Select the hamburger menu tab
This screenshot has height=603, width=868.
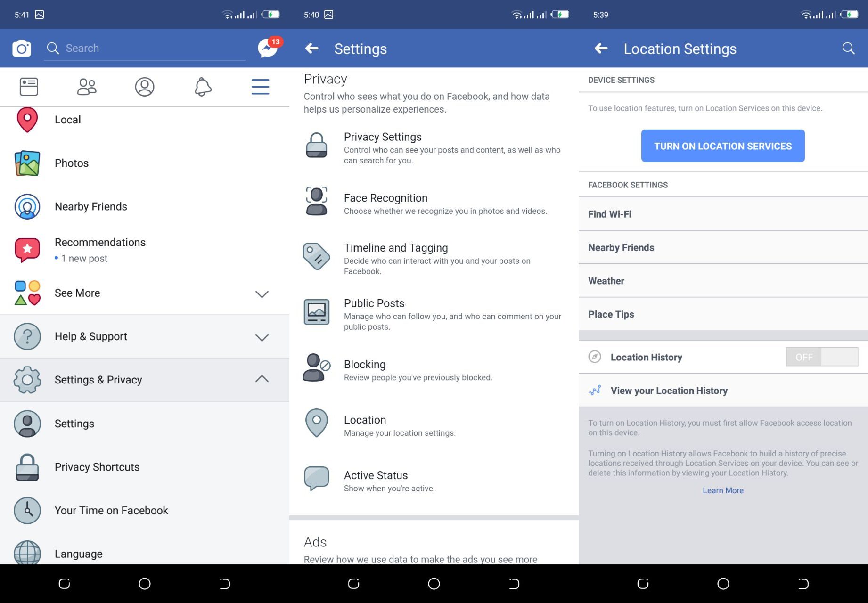pyautogui.click(x=260, y=87)
